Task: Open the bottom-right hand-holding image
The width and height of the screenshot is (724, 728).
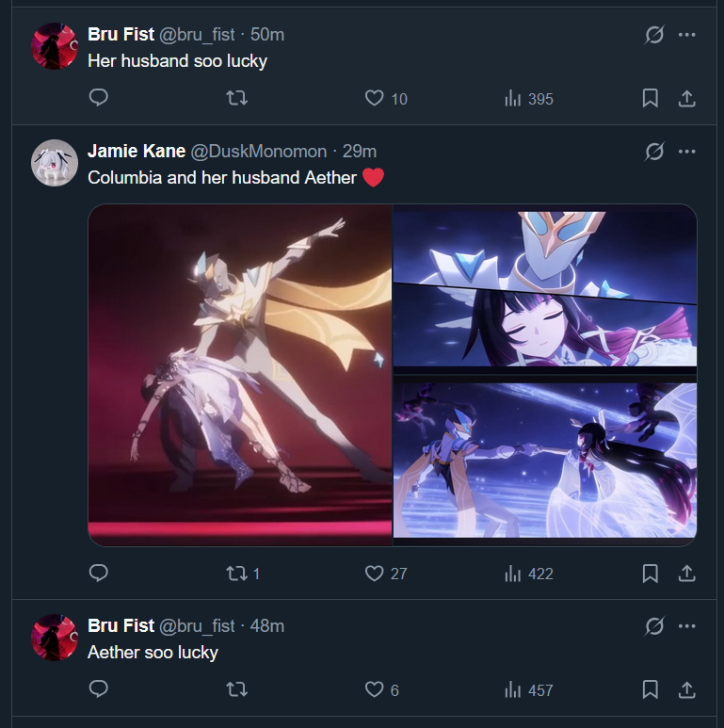Action: tap(545, 461)
